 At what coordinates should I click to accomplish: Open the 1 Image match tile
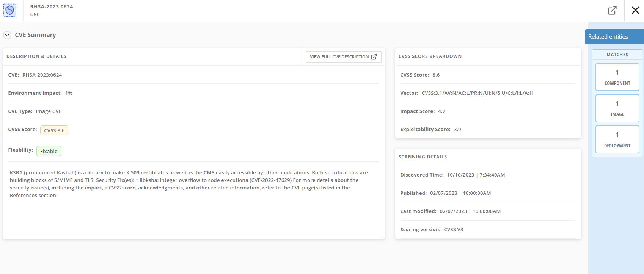pyautogui.click(x=617, y=108)
